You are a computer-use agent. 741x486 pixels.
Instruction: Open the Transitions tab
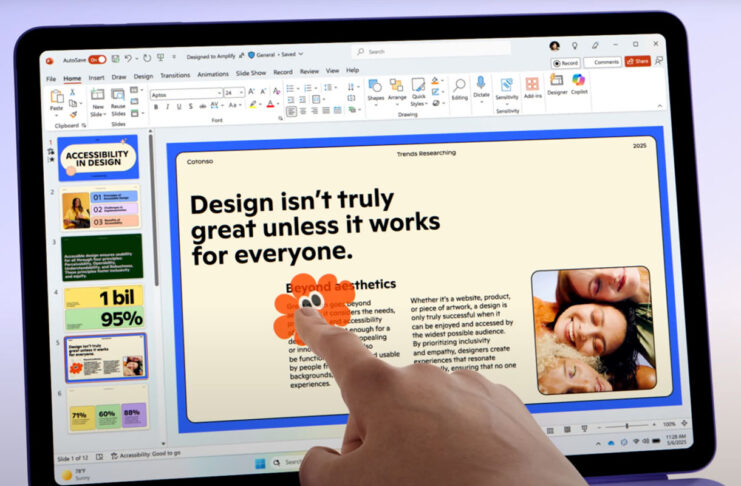175,75
